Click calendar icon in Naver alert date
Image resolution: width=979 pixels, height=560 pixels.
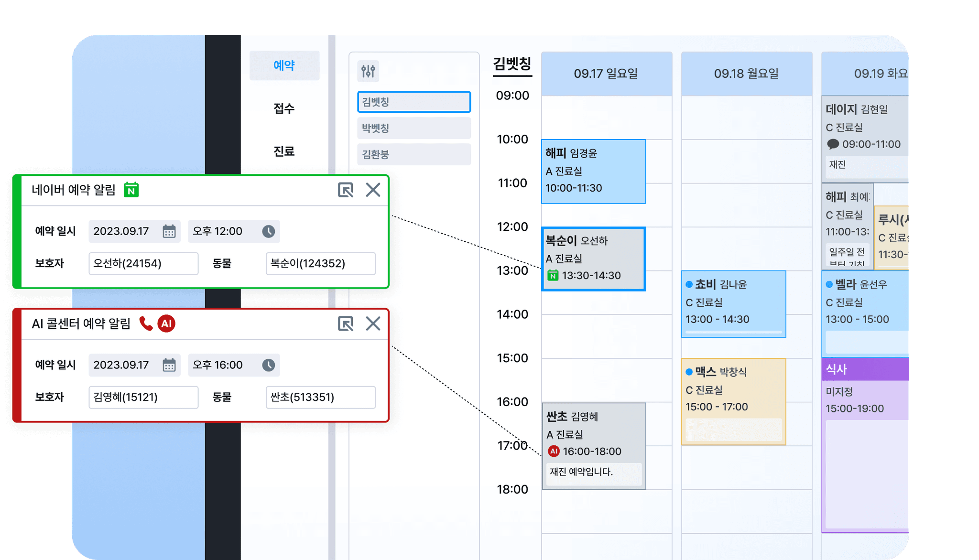tap(169, 232)
